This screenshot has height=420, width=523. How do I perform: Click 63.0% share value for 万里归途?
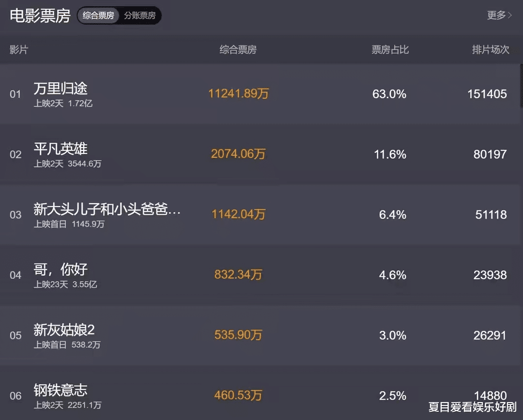[389, 94]
